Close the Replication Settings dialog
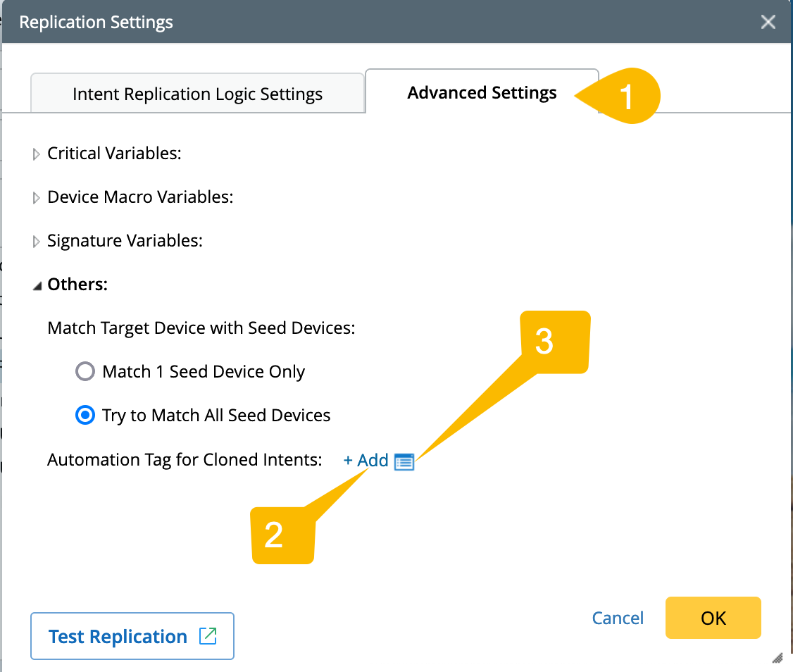Viewport: 793px width, 672px height. point(768,22)
